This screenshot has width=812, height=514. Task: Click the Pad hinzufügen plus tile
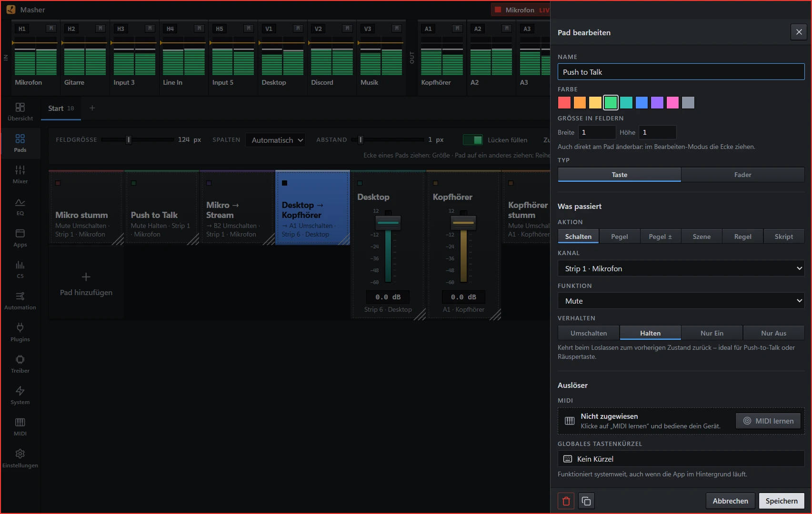[x=86, y=283]
